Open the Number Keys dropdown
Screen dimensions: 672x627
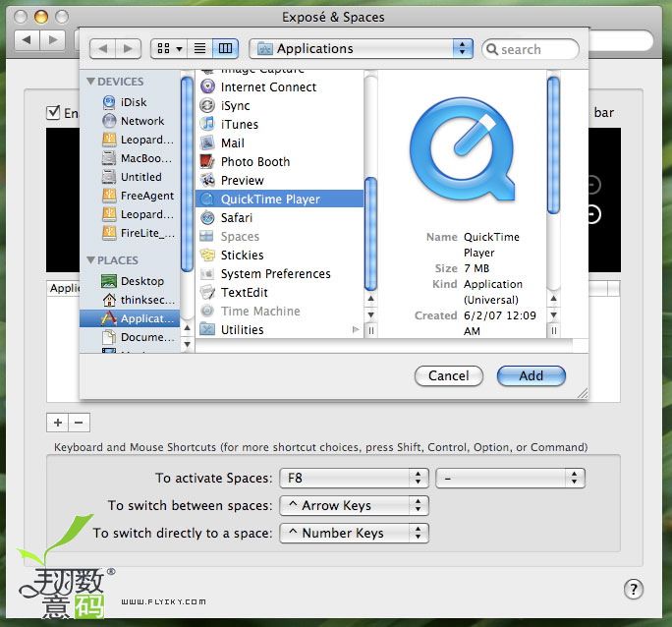coord(354,533)
